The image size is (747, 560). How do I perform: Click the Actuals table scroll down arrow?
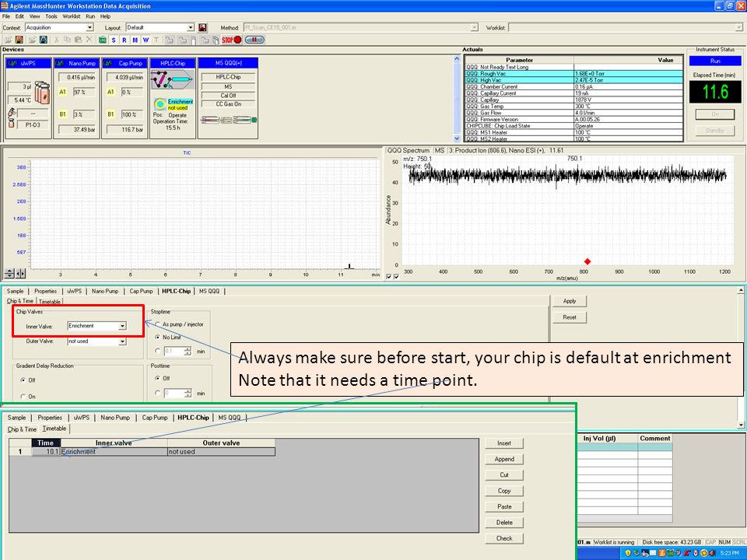457,138
